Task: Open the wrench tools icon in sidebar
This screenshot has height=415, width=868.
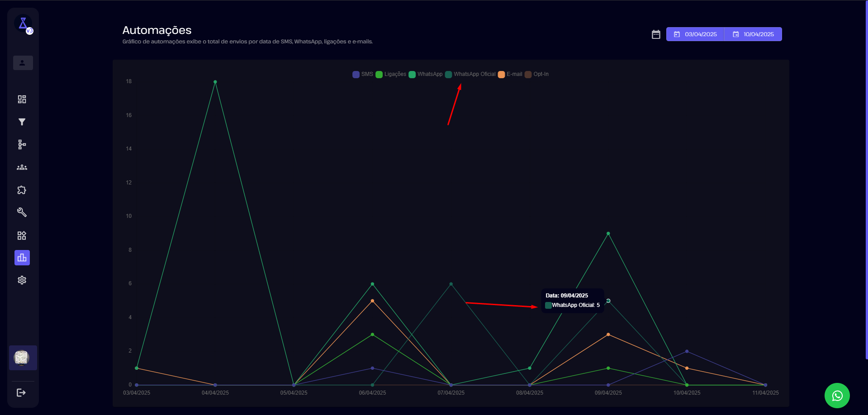Action: pos(22,212)
